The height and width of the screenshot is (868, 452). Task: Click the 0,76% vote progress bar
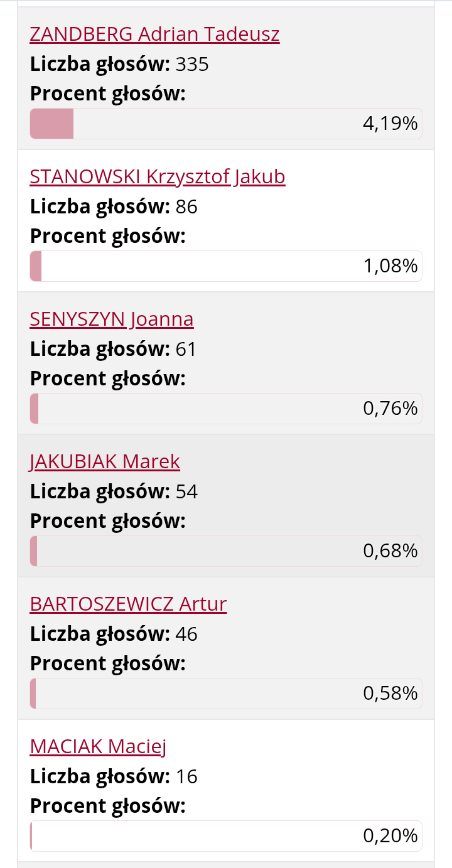(x=226, y=409)
